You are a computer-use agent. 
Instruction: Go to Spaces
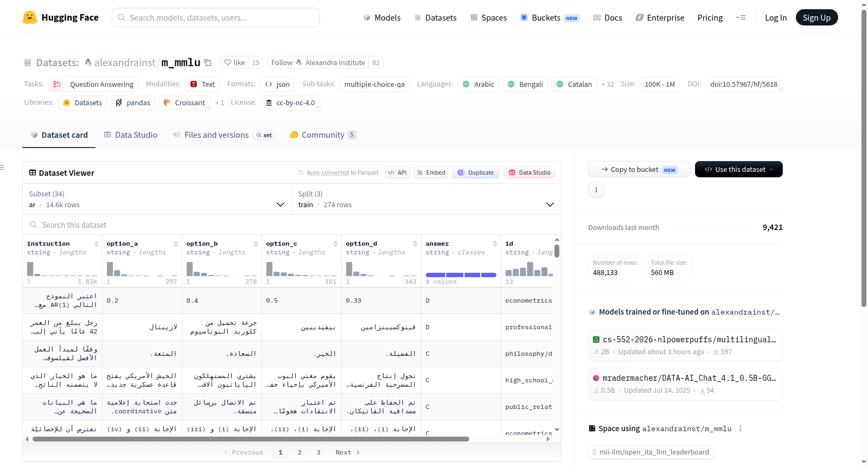tap(488, 17)
